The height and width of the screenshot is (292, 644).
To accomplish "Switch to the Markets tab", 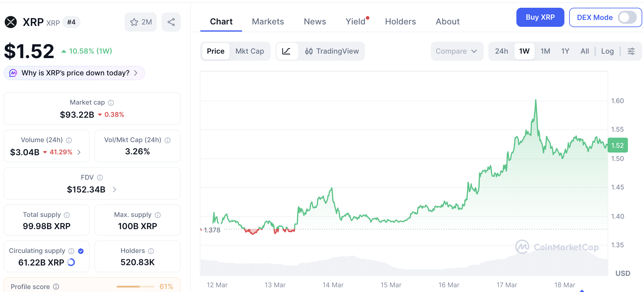I will click(x=268, y=21).
